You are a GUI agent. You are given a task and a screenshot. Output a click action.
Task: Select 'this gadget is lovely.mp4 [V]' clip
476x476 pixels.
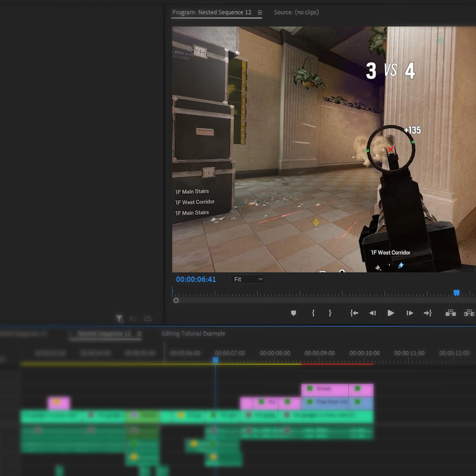pos(326,416)
